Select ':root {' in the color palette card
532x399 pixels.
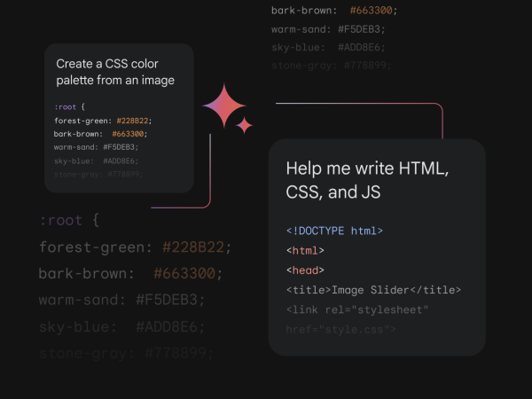[69, 107]
